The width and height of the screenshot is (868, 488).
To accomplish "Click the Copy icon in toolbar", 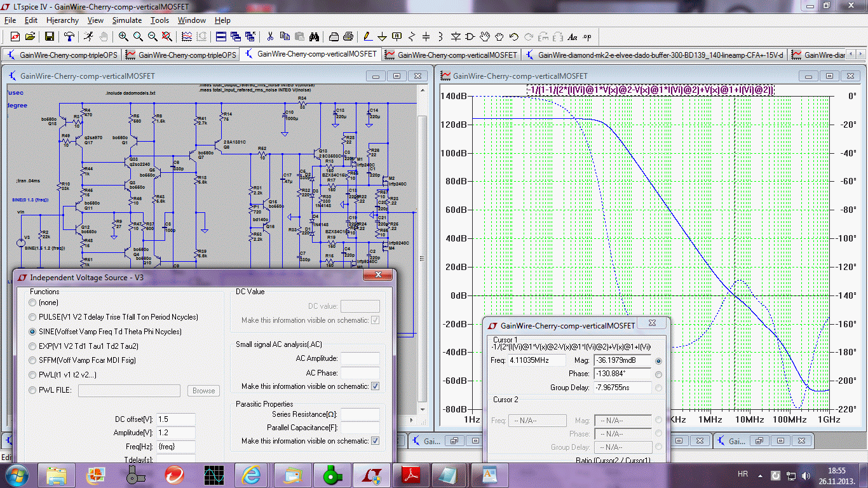I will point(285,36).
